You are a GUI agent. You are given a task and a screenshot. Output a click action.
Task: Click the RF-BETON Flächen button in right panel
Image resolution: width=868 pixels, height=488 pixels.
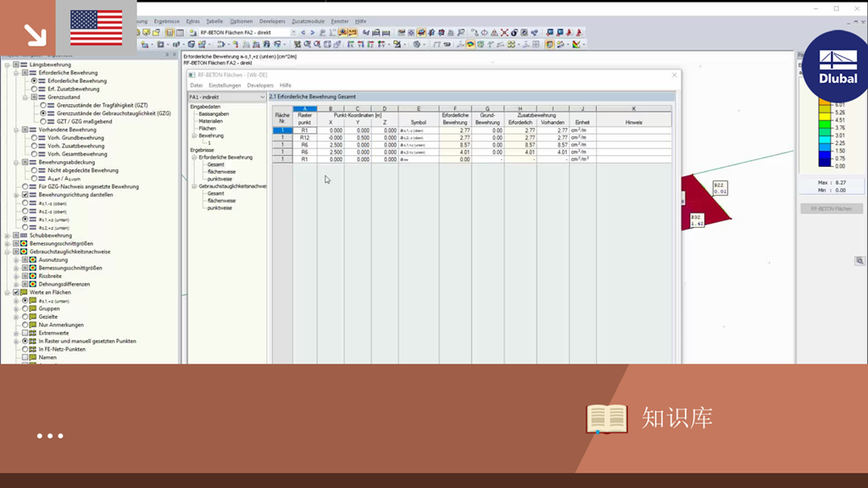[x=831, y=208]
